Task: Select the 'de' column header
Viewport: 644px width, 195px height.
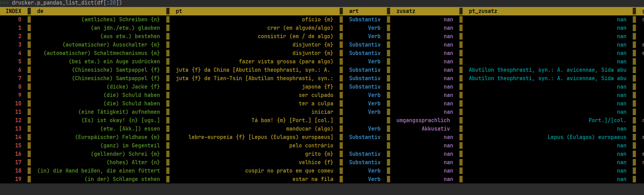Action: (x=40, y=11)
